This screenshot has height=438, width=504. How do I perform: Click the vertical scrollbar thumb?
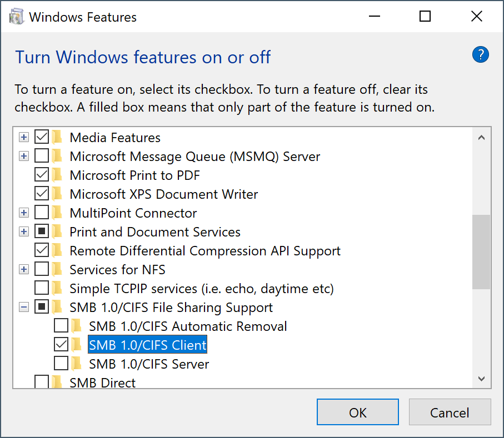[x=481, y=252]
